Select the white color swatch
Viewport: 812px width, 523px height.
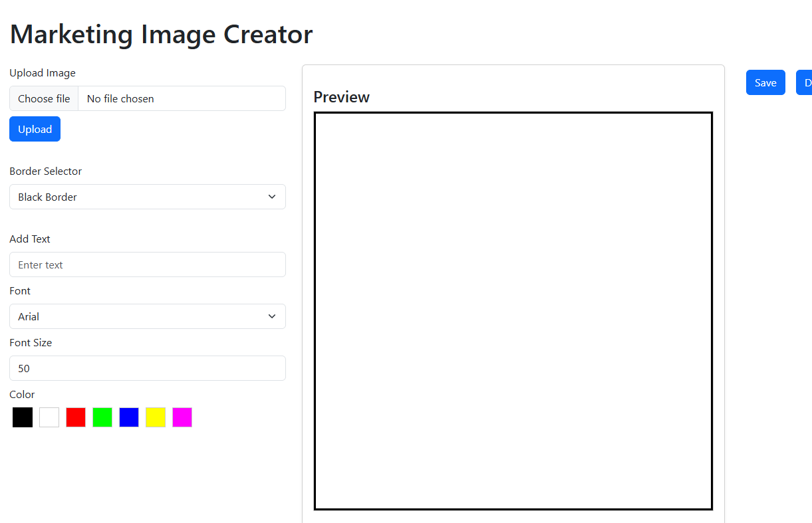tap(49, 417)
